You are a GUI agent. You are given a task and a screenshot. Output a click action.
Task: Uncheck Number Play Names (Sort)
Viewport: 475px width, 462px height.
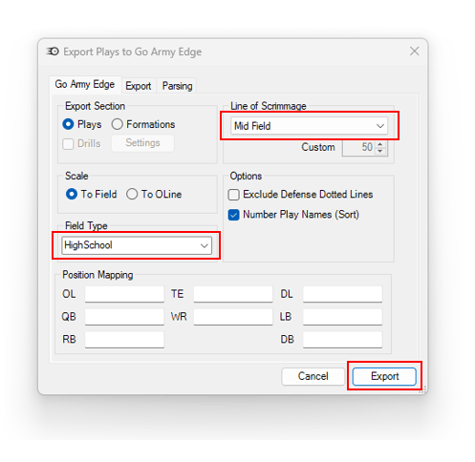click(x=234, y=215)
